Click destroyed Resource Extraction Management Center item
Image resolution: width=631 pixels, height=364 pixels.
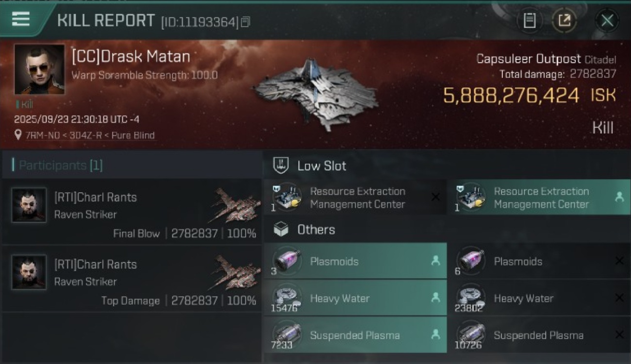point(354,198)
